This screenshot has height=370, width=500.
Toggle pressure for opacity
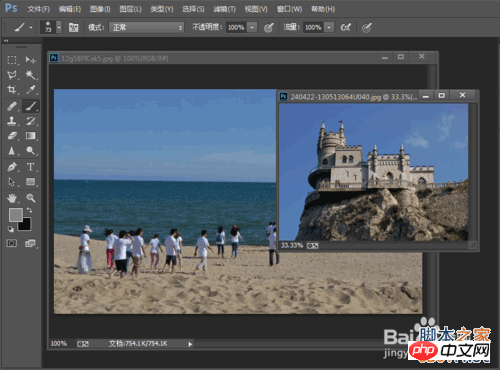(269, 27)
